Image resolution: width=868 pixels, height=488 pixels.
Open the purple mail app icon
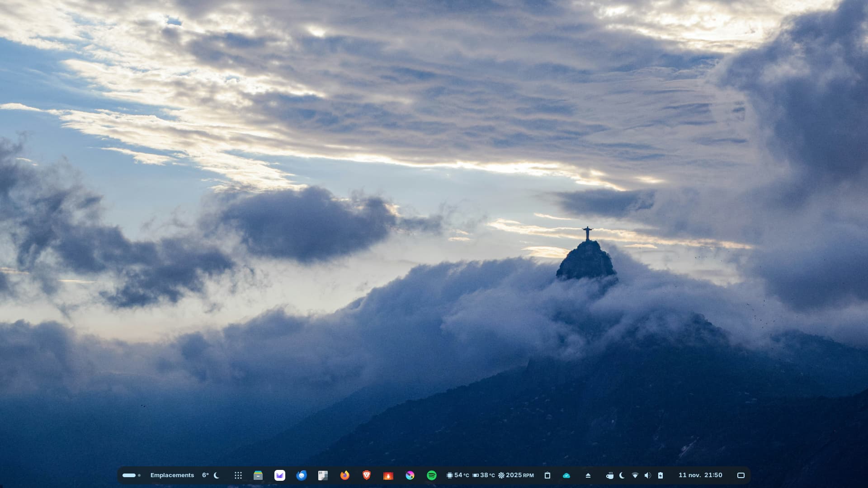pyautogui.click(x=280, y=475)
